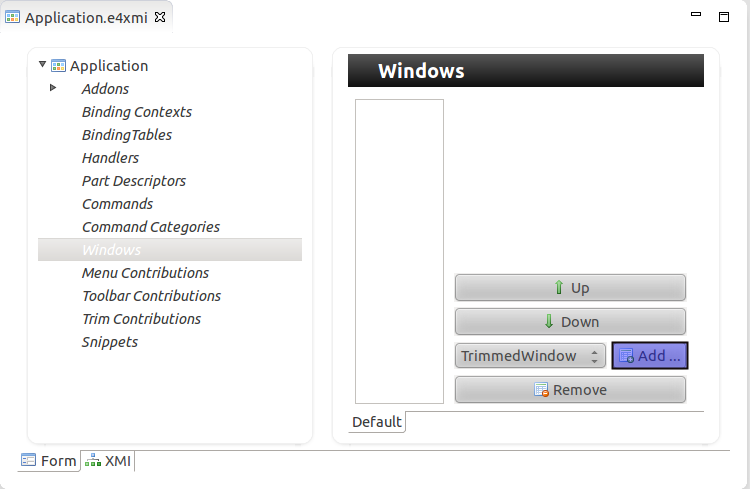The image size is (750, 489).
Task: Open the TrimmedWindow type dropdown
Action: tap(531, 356)
